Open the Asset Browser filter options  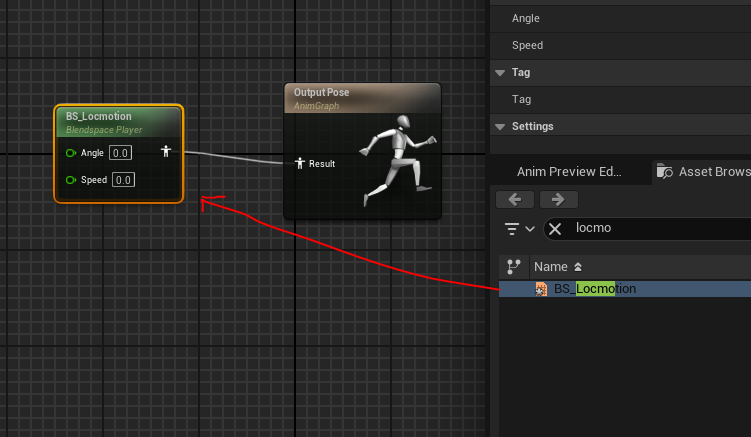(x=519, y=229)
